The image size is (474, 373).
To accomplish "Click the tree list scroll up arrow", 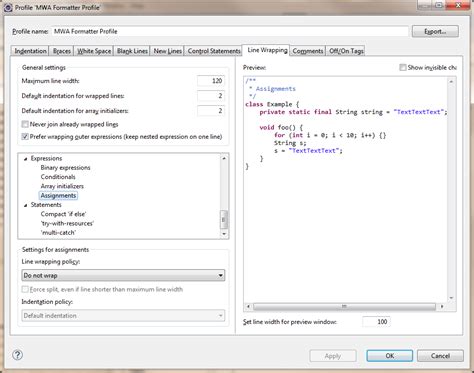I will click(224, 158).
